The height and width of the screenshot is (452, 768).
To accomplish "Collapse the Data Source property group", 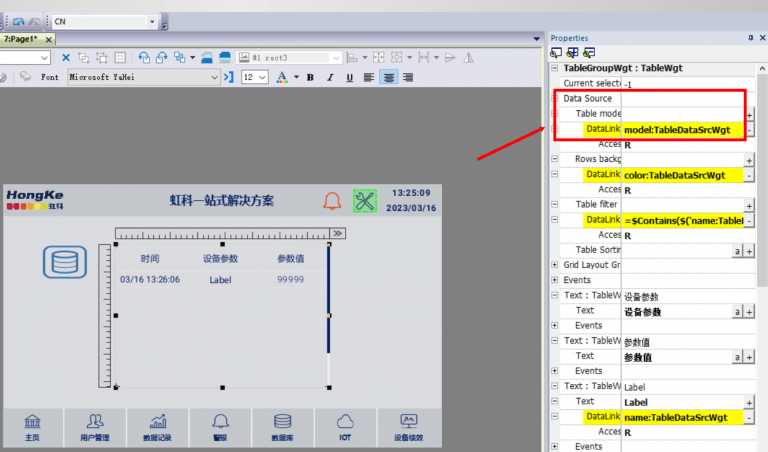I will click(x=555, y=99).
